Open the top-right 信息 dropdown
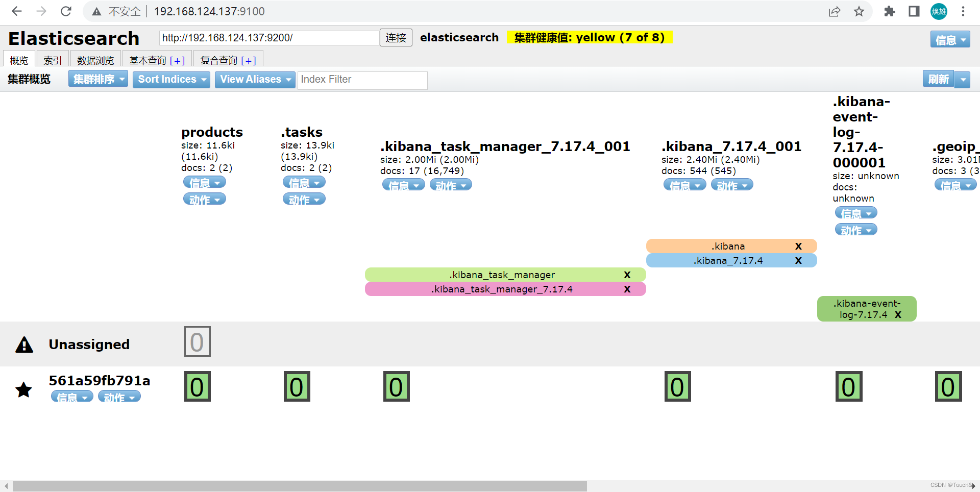The image size is (980, 492). click(x=950, y=40)
